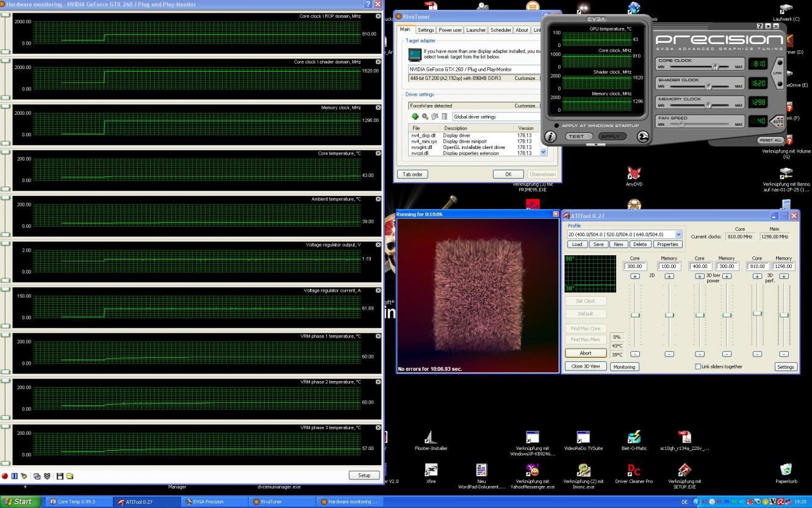812x508 pixels.
Task: Switch to the RivaTuner Scheduler tab
Action: coord(501,30)
